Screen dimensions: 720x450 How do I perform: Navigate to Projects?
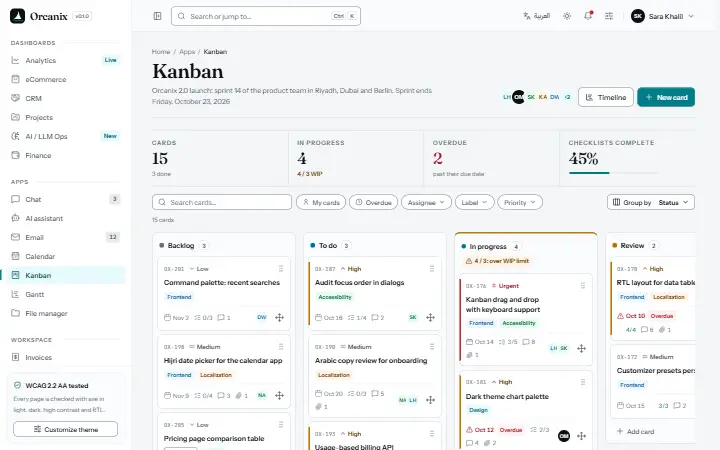(x=66, y=117)
